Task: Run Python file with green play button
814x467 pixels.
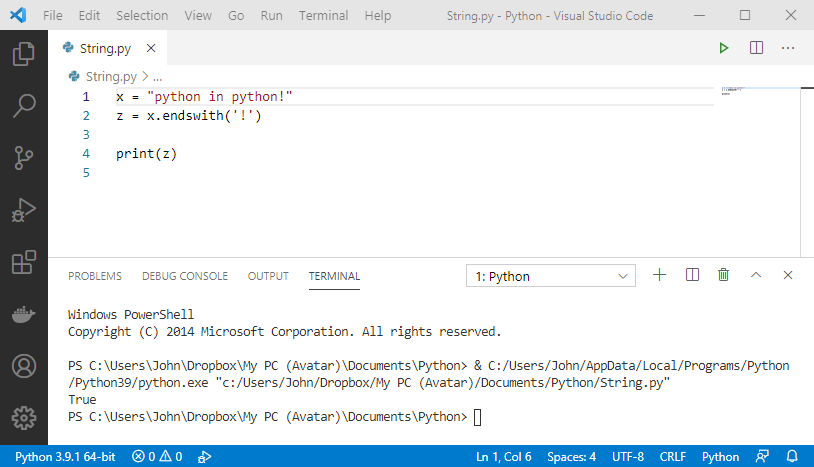Action: 724,48
